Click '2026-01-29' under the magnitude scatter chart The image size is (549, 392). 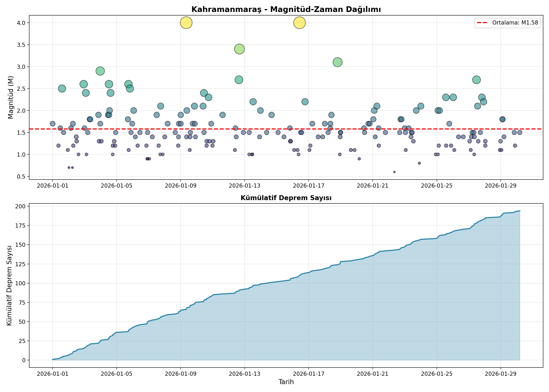click(501, 186)
